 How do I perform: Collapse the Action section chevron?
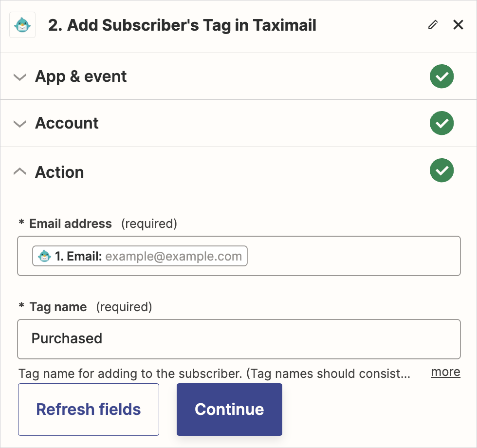(19, 171)
